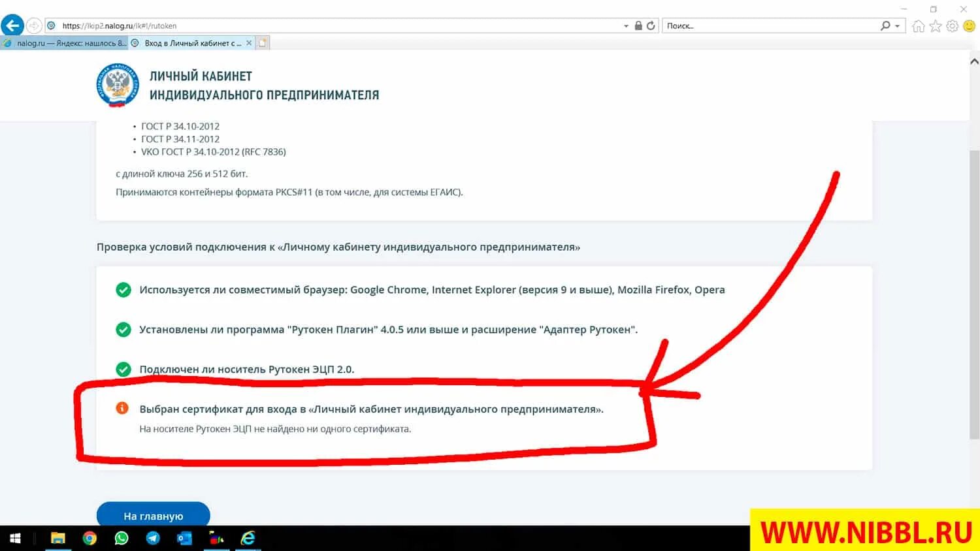Click the Личный кабинет индивидуального предпринимателя header

click(264, 86)
